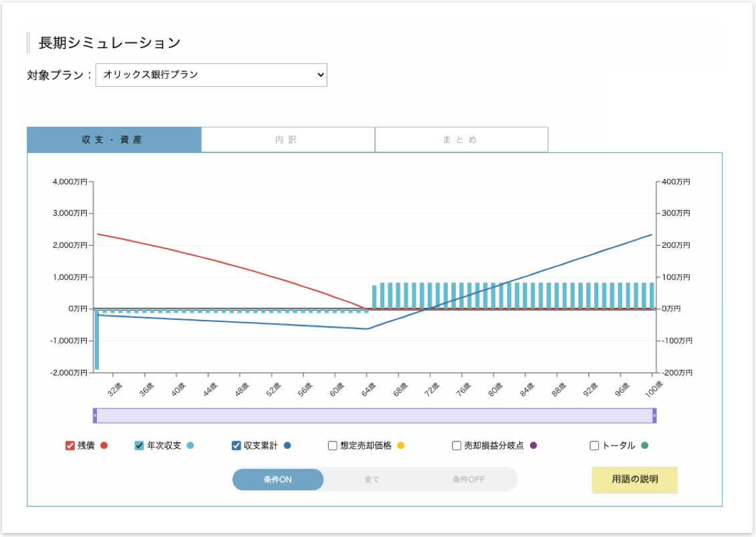Uncheck the 年次収支 checkbox

point(140,445)
